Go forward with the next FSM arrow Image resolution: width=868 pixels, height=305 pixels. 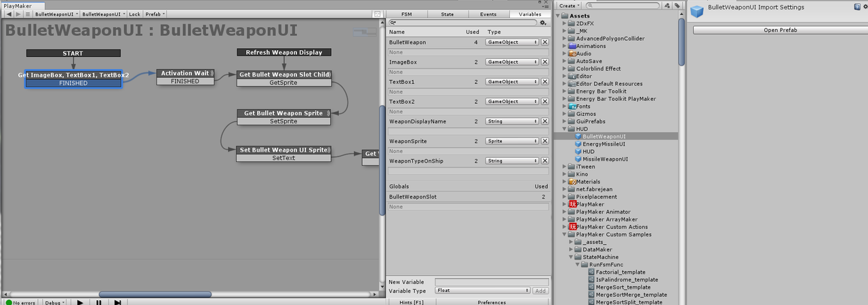[17, 14]
